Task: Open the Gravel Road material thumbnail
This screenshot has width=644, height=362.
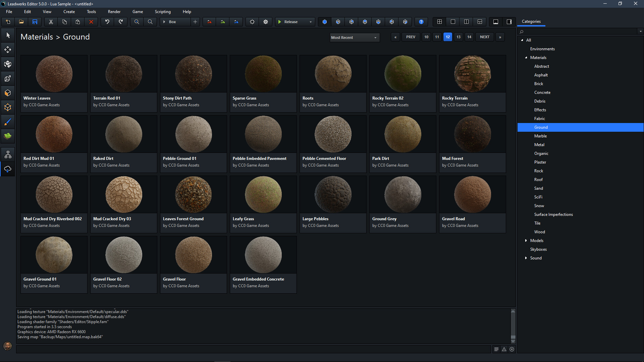Action: 472,194
